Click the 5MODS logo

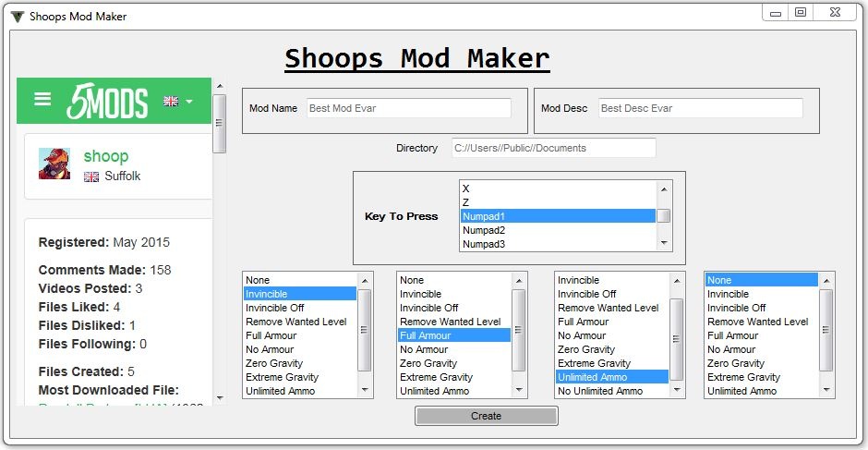tap(107, 102)
